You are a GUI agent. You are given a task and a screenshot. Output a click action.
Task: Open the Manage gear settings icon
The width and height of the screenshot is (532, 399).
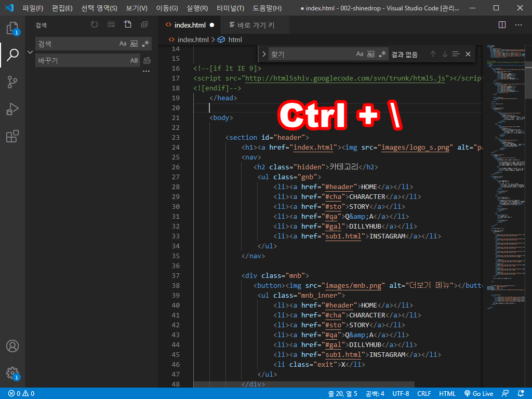12,373
